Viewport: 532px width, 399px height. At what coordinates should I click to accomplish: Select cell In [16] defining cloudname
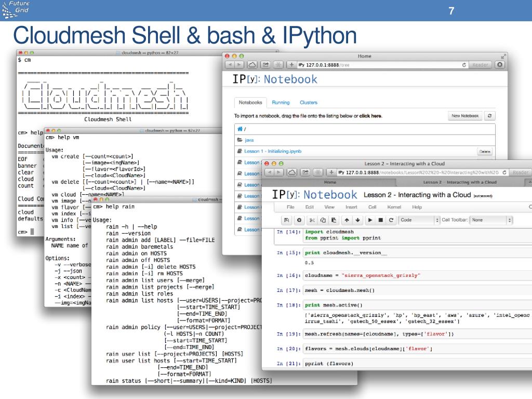click(417, 275)
